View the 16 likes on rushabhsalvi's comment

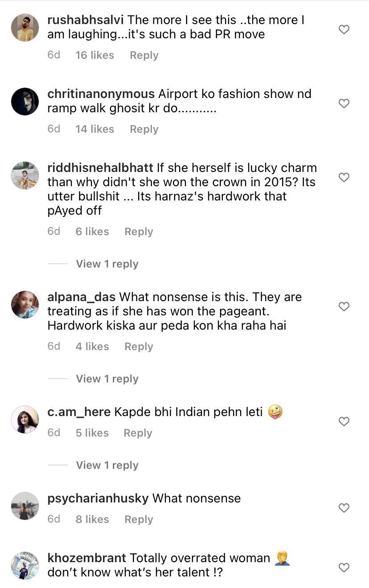click(x=94, y=55)
